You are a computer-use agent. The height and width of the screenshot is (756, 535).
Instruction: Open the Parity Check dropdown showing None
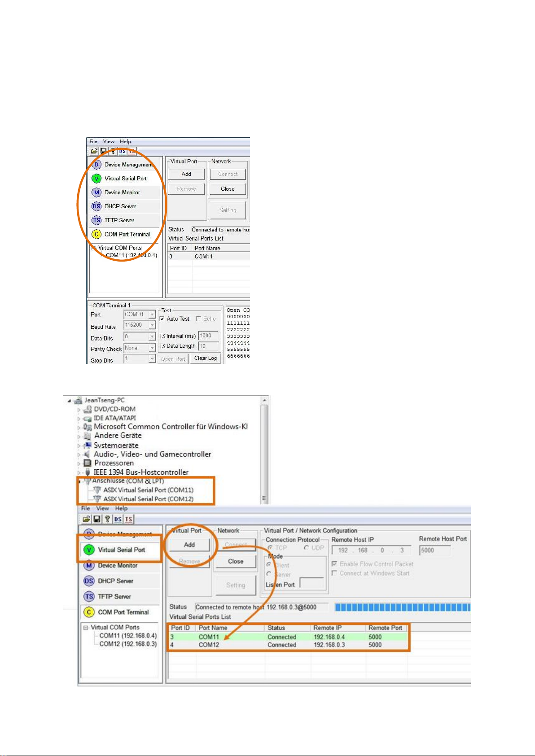point(152,349)
